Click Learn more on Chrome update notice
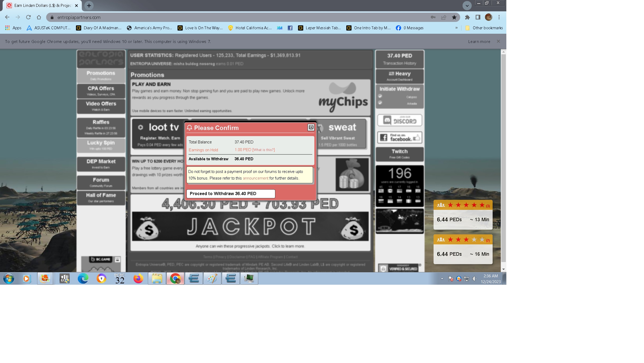This screenshot has height=363, width=644. coord(479,41)
